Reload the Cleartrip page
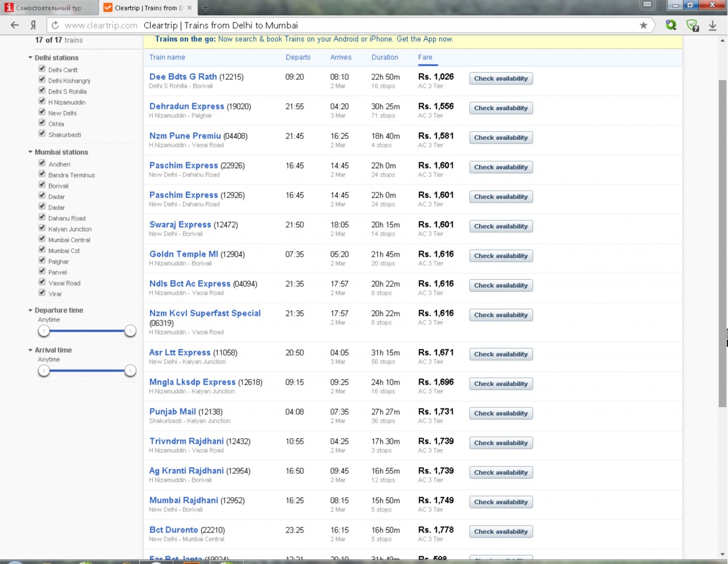 pos(55,25)
